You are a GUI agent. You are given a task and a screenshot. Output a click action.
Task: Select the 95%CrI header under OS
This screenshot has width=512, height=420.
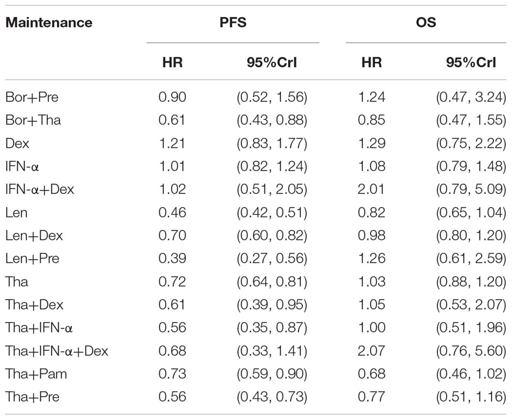click(x=471, y=63)
